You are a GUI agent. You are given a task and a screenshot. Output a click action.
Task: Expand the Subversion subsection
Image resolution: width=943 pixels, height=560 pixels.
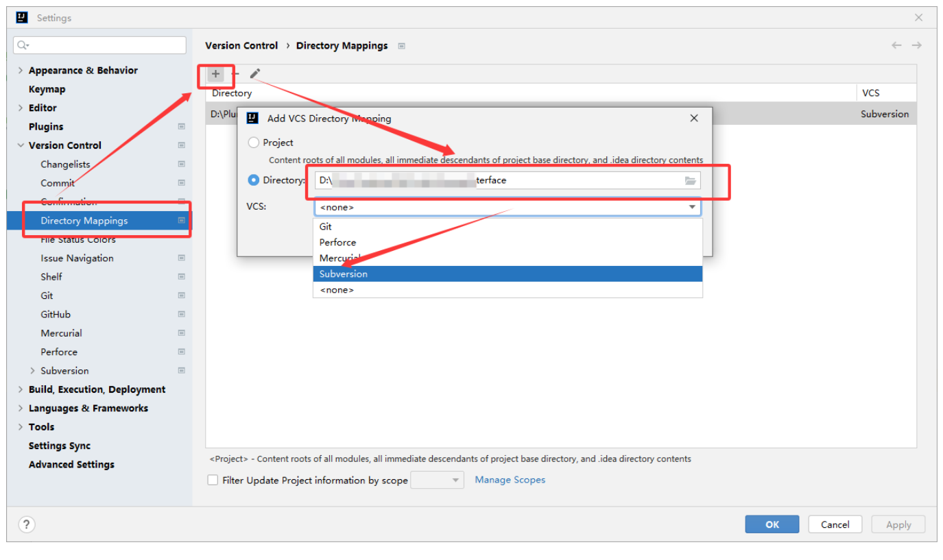[x=32, y=371]
